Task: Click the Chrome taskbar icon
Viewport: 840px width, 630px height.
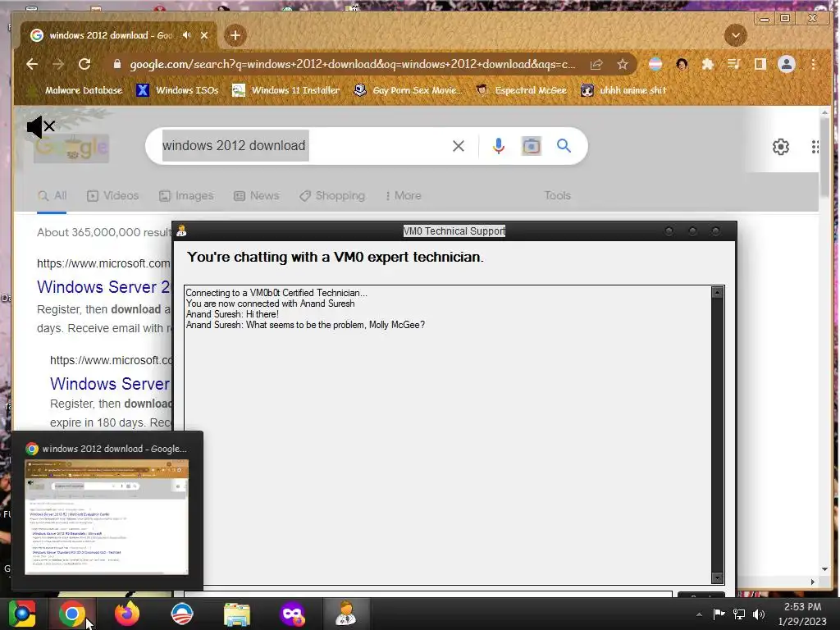Action: pyautogui.click(x=72, y=614)
